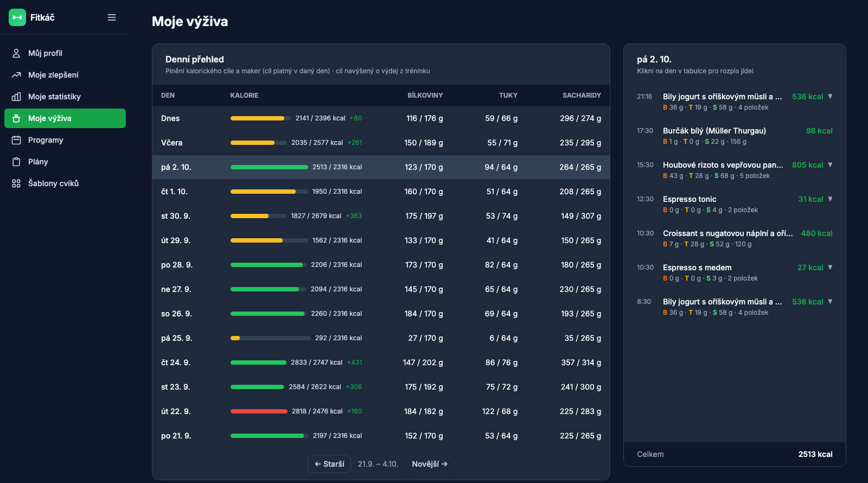Open Šablony cviků grid icon
The height and width of the screenshot is (483, 868).
(x=16, y=183)
